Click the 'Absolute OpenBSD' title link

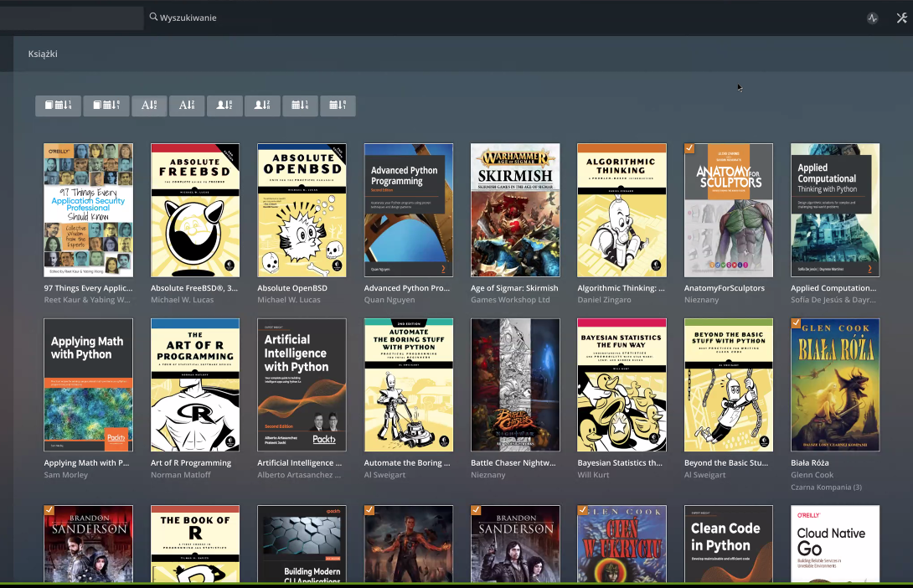[x=292, y=287]
